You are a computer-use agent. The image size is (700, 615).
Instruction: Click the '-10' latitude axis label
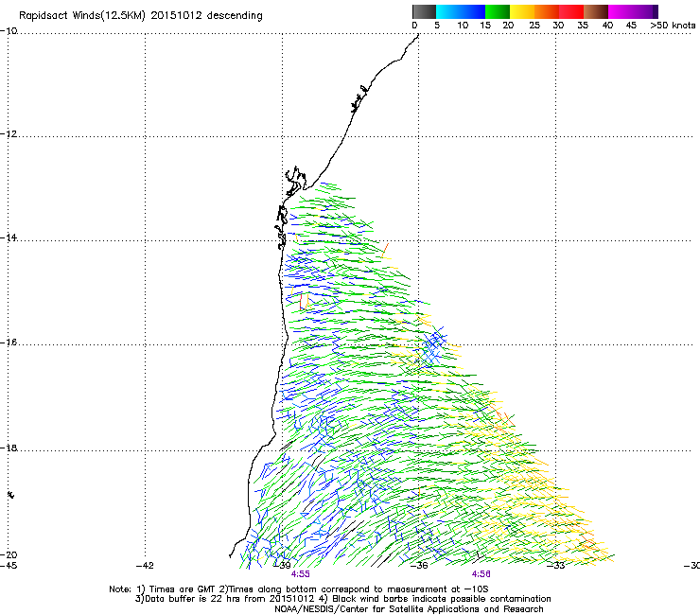click(9, 31)
